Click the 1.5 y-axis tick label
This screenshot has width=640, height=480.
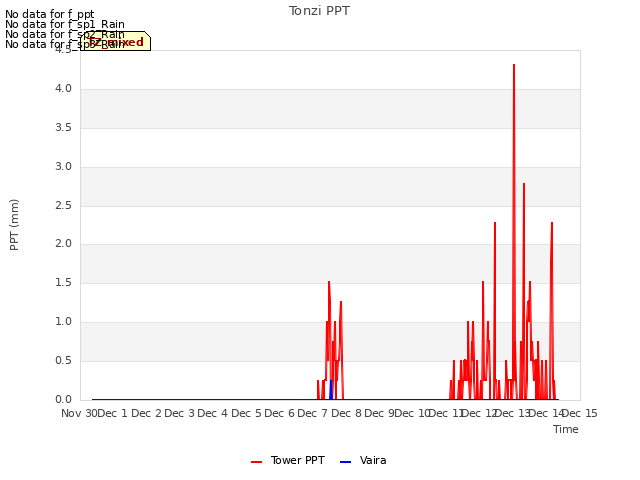(63, 283)
